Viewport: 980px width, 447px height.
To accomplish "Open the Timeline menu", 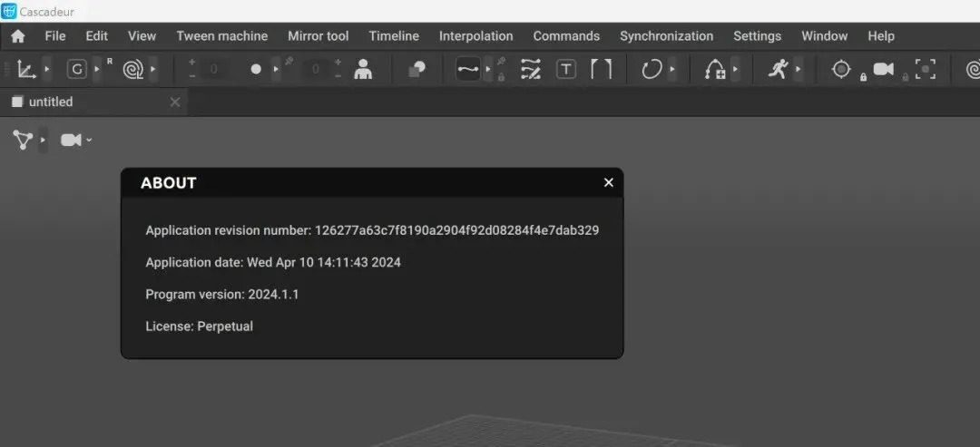I will (x=394, y=36).
